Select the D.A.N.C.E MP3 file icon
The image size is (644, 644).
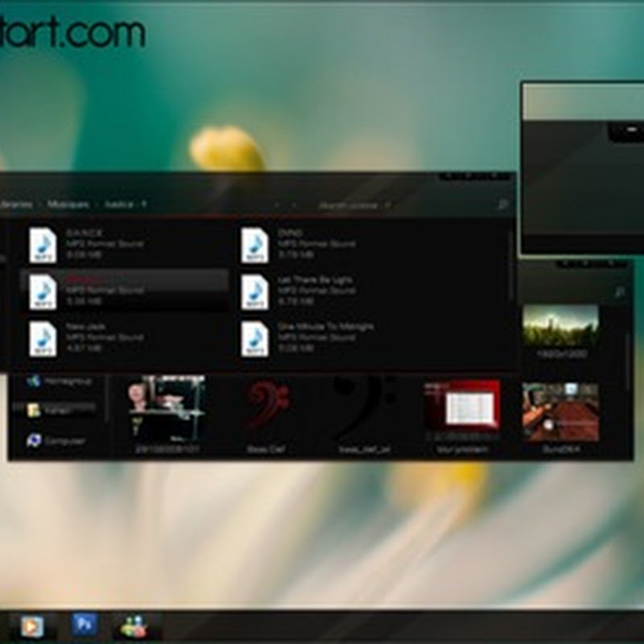(x=43, y=245)
